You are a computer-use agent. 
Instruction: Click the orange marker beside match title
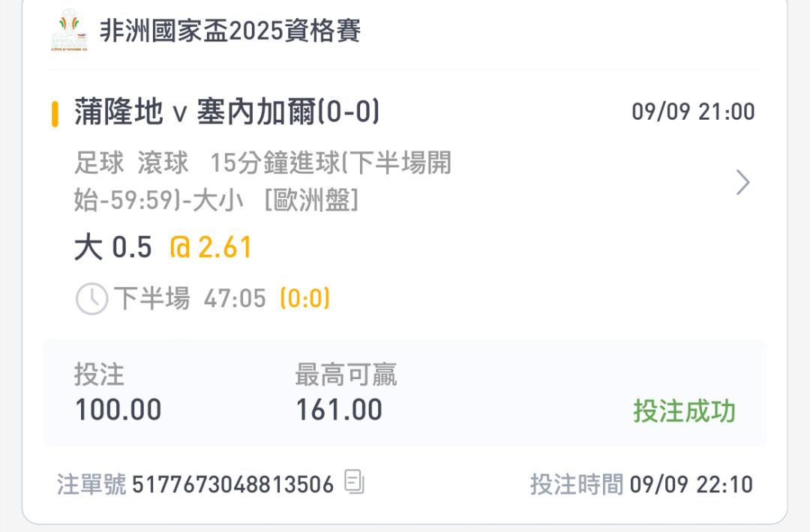(55, 113)
